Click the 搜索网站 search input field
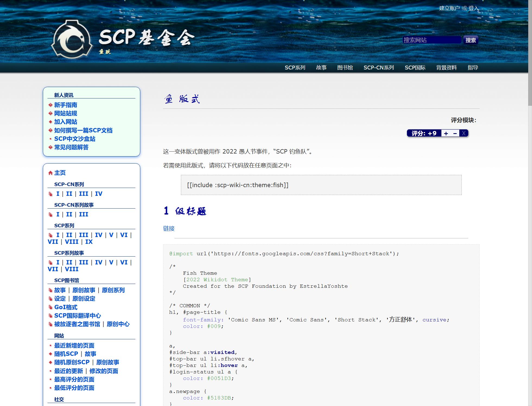Screen dimensions: 532x406 pos(432,40)
